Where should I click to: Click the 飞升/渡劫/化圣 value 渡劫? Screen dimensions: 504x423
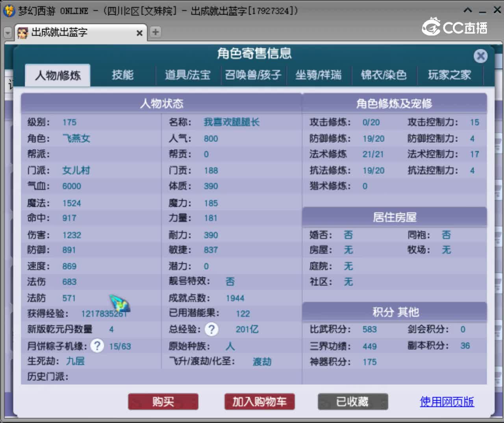click(262, 362)
